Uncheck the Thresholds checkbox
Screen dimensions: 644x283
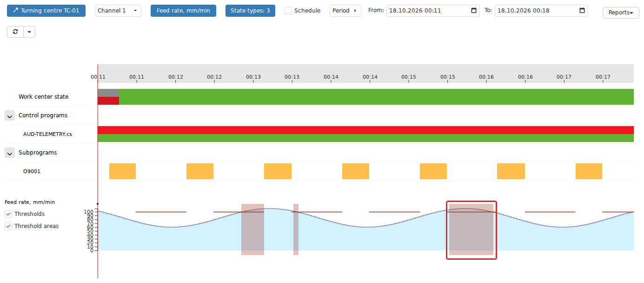[8, 214]
